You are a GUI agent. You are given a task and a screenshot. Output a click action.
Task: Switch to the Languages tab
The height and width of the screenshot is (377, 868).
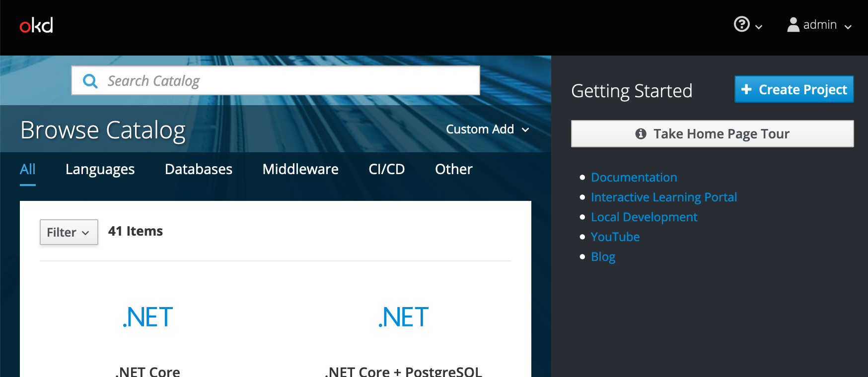coord(100,169)
